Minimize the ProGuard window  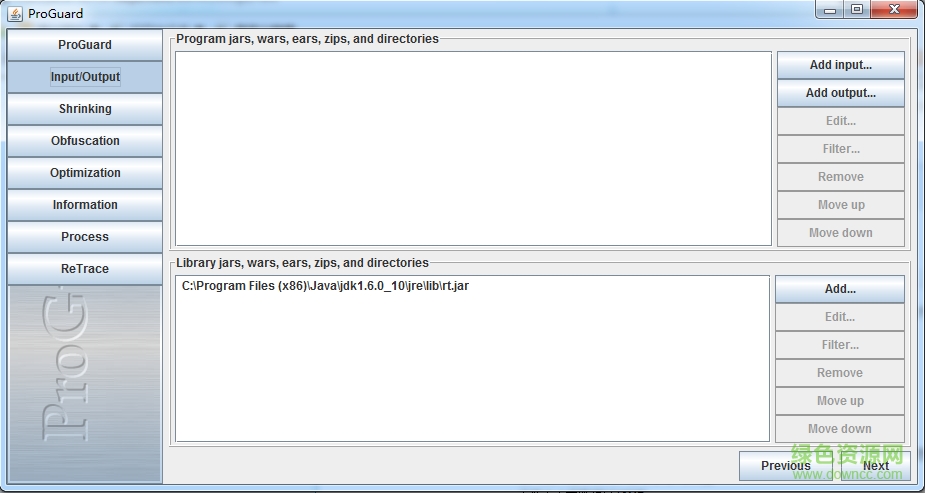point(830,9)
